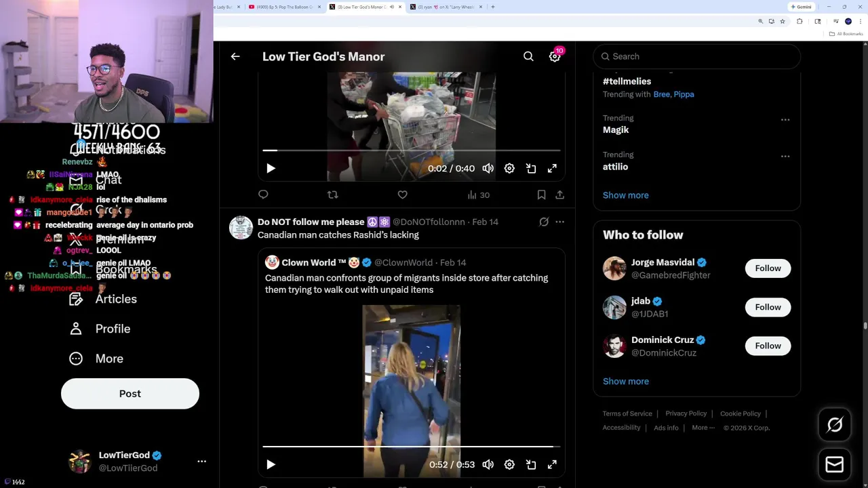Show more accounts under Who to follow
The width and height of the screenshot is (868, 488).
coord(626,381)
